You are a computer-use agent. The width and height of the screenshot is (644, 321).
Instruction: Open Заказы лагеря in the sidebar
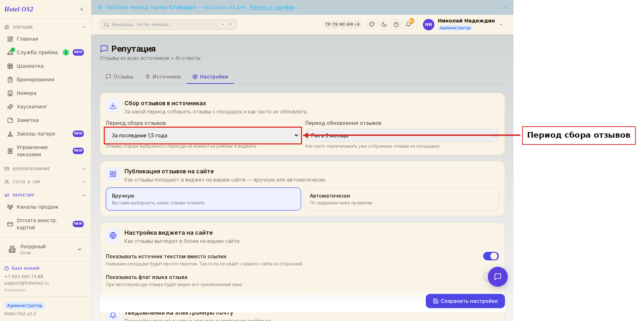tap(45, 134)
